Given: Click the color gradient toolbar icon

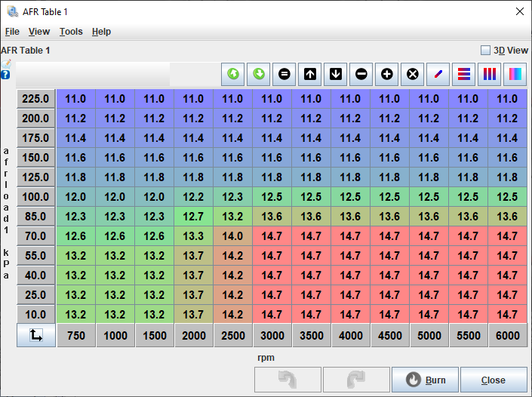Looking at the screenshot, I should [515, 74].
